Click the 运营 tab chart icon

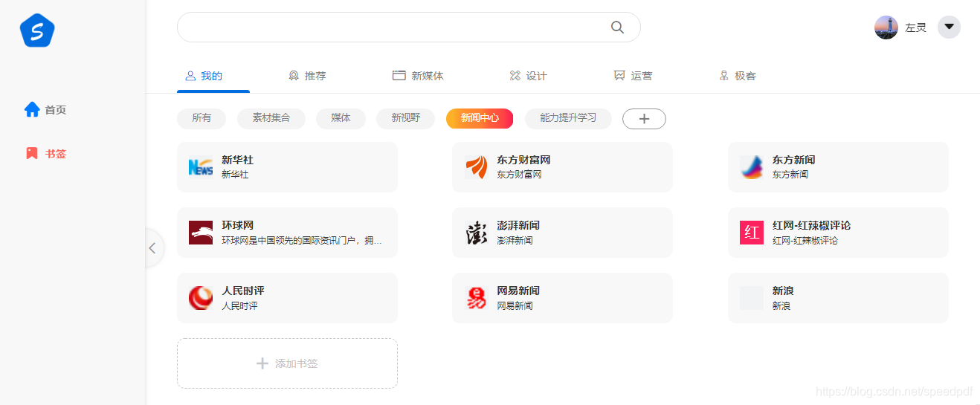point(619,76)
